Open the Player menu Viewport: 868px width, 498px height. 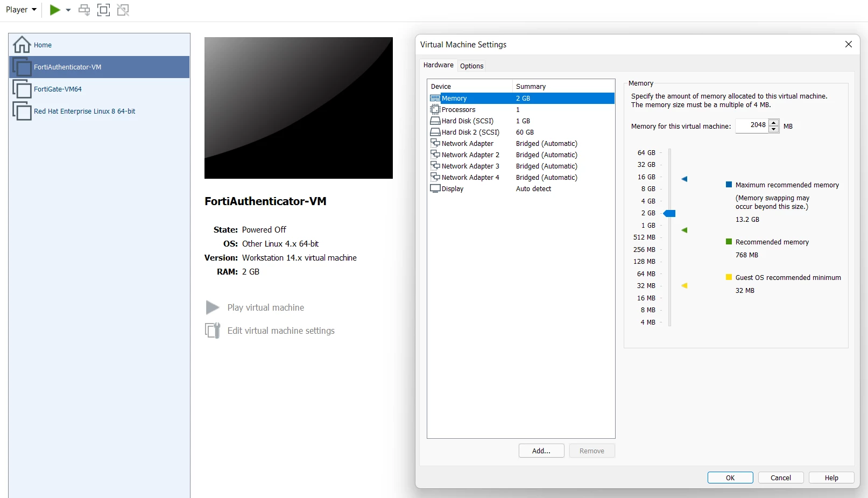click(21, 10)
